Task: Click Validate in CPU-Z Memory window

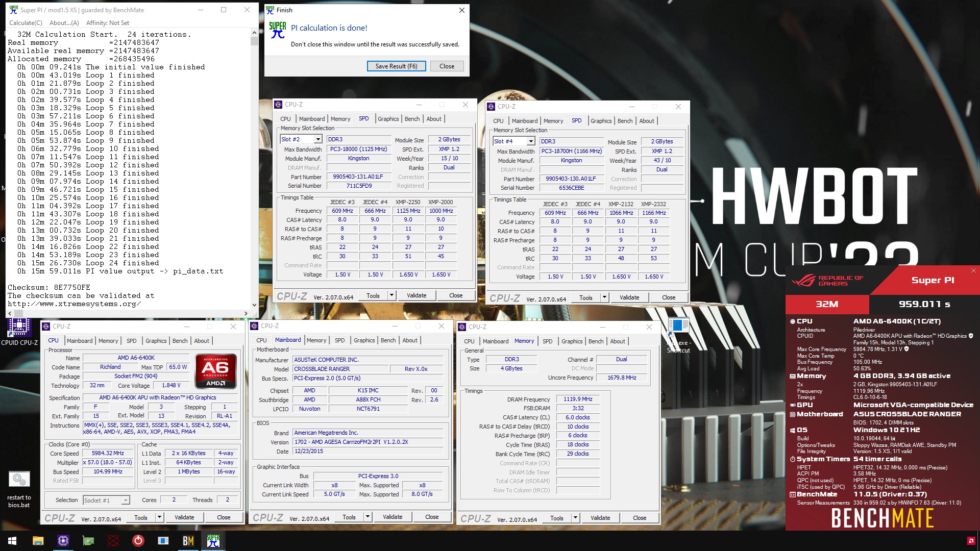Action: 600,518
